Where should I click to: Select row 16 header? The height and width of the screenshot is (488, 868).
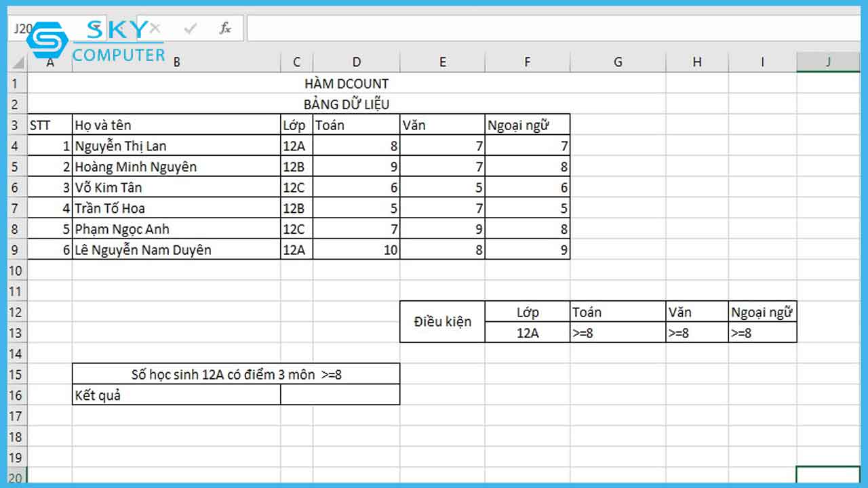pos(18,395)
